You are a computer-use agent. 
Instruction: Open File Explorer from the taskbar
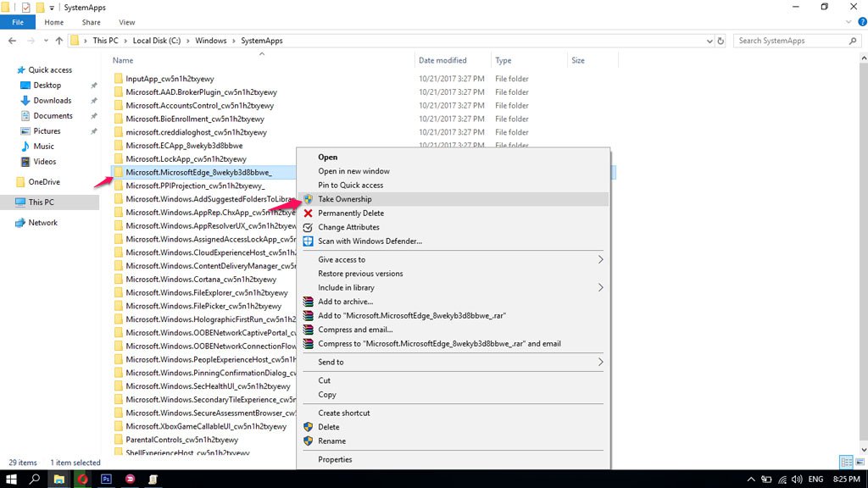[x=58, y=480]
